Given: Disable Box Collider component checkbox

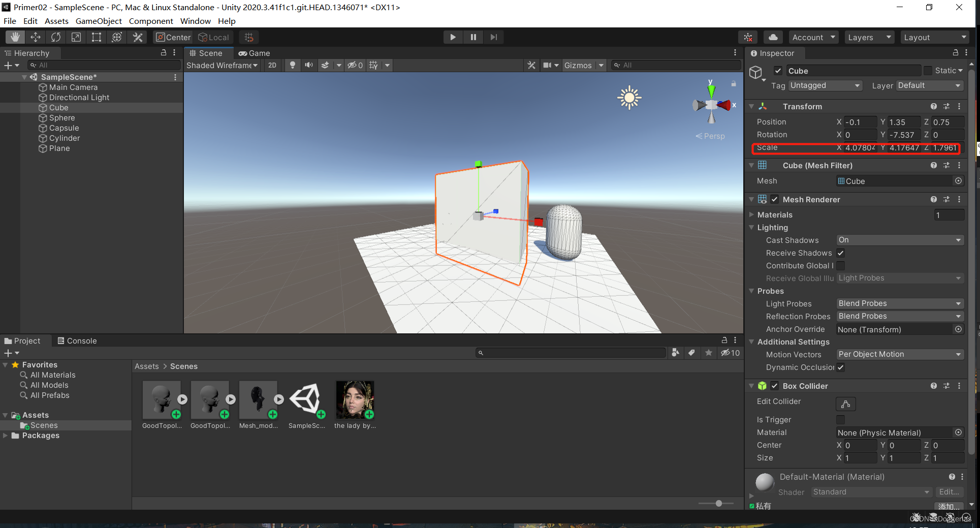Looking at the screenshot, I should point(774,386).
